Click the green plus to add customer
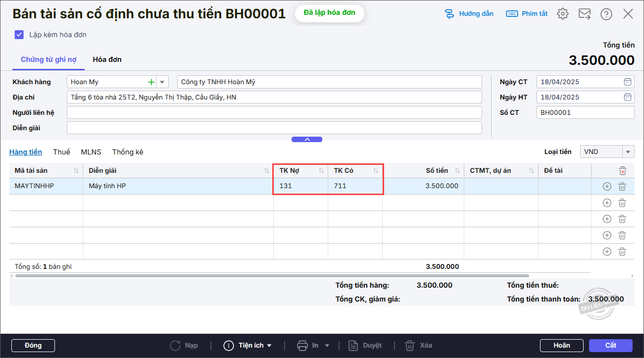This screenshot has width=644, height=358. click(x=151, y=82)
